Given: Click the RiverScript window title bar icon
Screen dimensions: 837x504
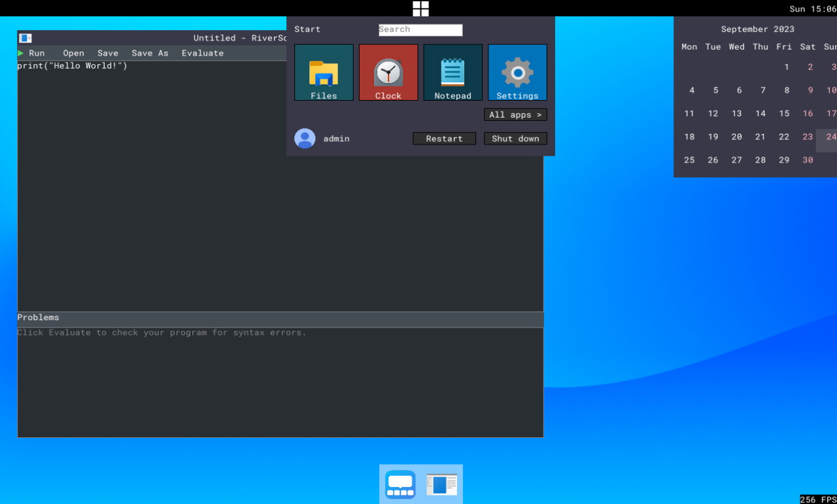Looking at the screenshot, I should click(26, 38).
